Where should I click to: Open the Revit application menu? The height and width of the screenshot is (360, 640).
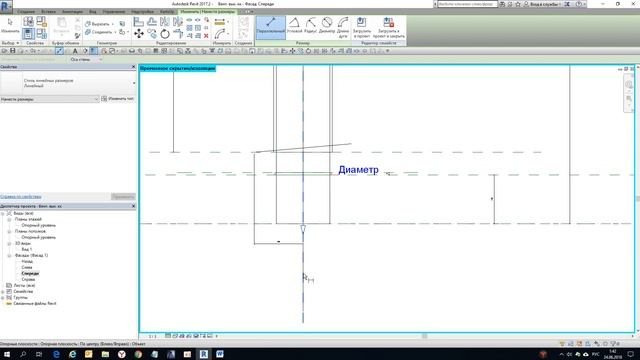(x=6, y=6)
